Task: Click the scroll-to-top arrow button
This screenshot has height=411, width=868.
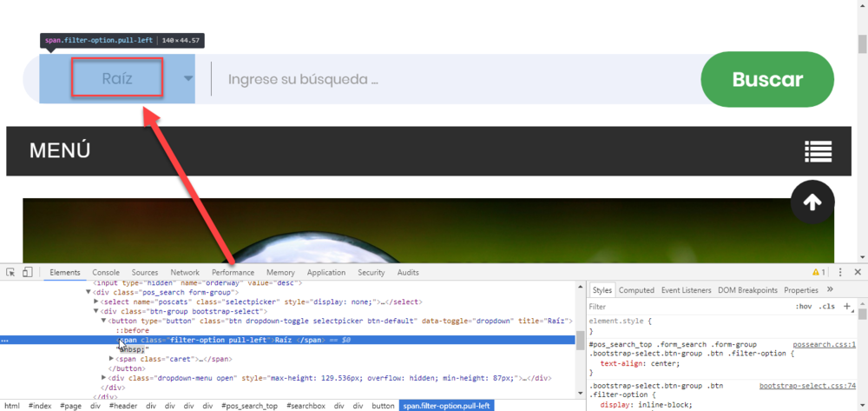Action: [x=812, y=202]
